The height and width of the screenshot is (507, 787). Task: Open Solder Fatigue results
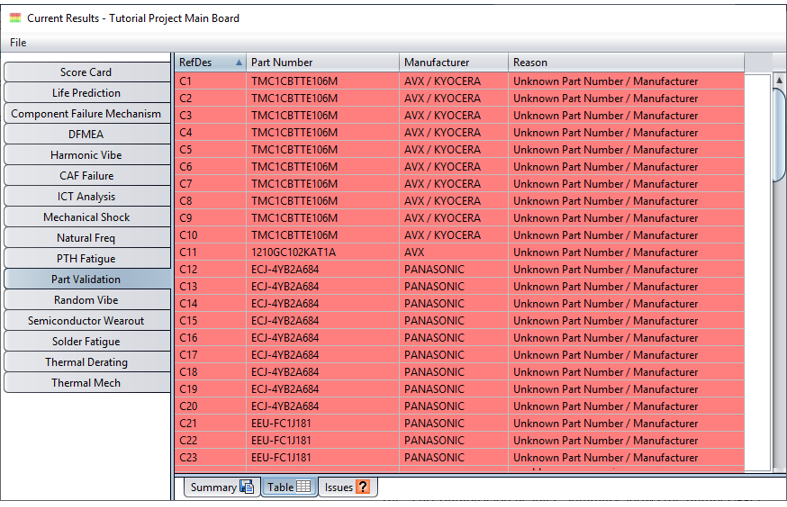point(86,341)
